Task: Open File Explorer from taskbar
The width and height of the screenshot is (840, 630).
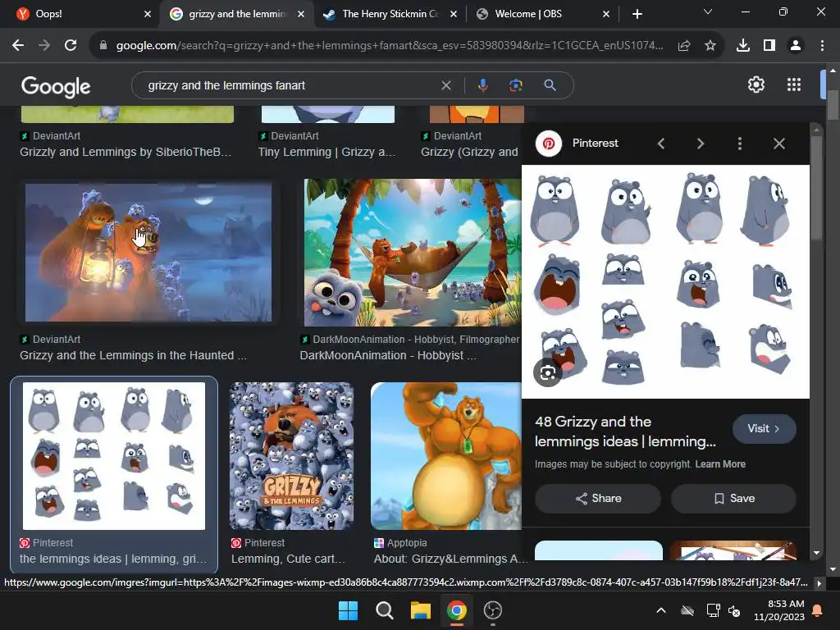Action: [x=421, y=610]
